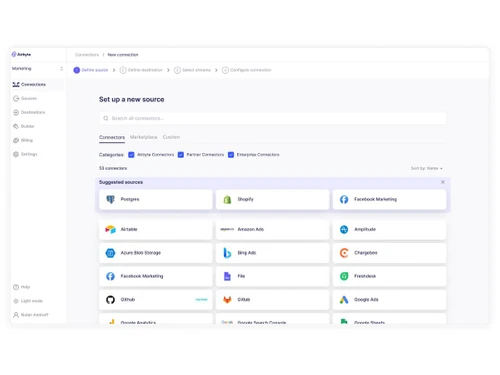
Task: Open Connections in the sidebar
Action: [x=37, y=84]
